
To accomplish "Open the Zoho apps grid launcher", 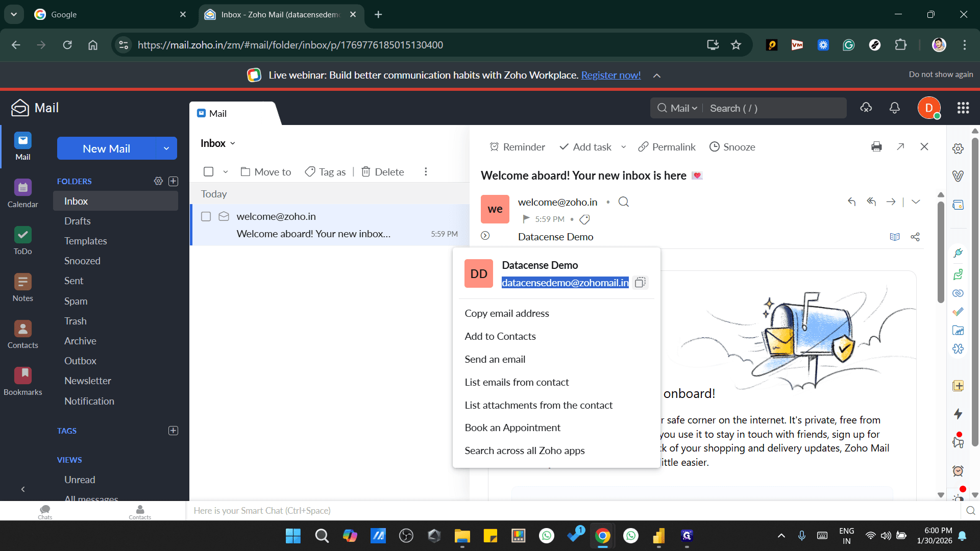I will pos(963,108).
